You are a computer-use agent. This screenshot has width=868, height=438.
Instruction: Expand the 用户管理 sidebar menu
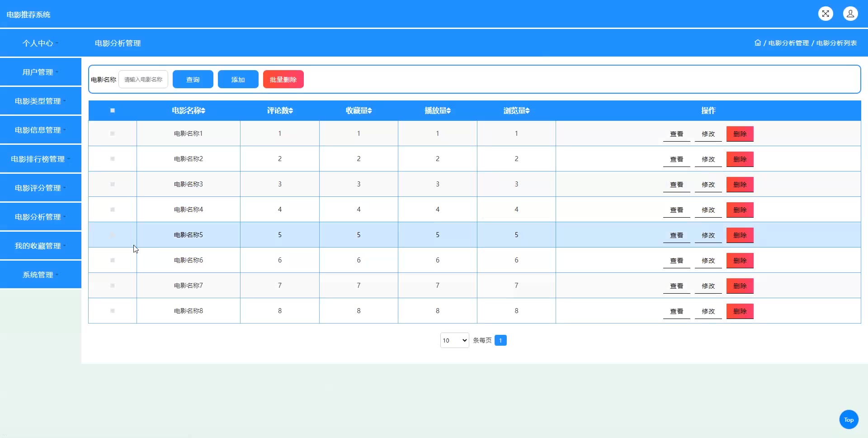pyautogui.click(x=41, y=72)
